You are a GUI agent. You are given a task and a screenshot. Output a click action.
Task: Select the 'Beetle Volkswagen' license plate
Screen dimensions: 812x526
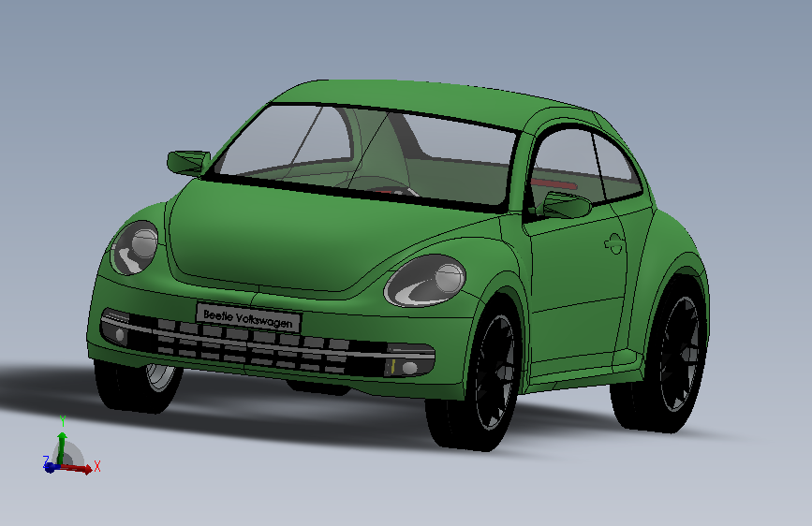(248, 317)
